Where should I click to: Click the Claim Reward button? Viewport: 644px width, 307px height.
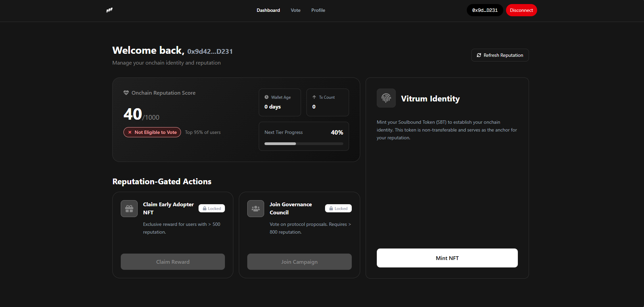(173, 262)
